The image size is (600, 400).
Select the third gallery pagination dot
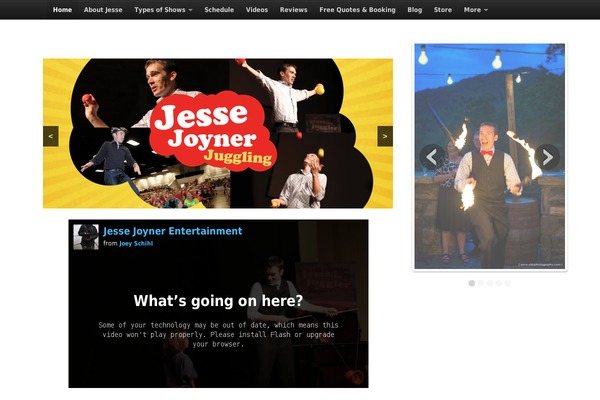click(x=489, y=283)
